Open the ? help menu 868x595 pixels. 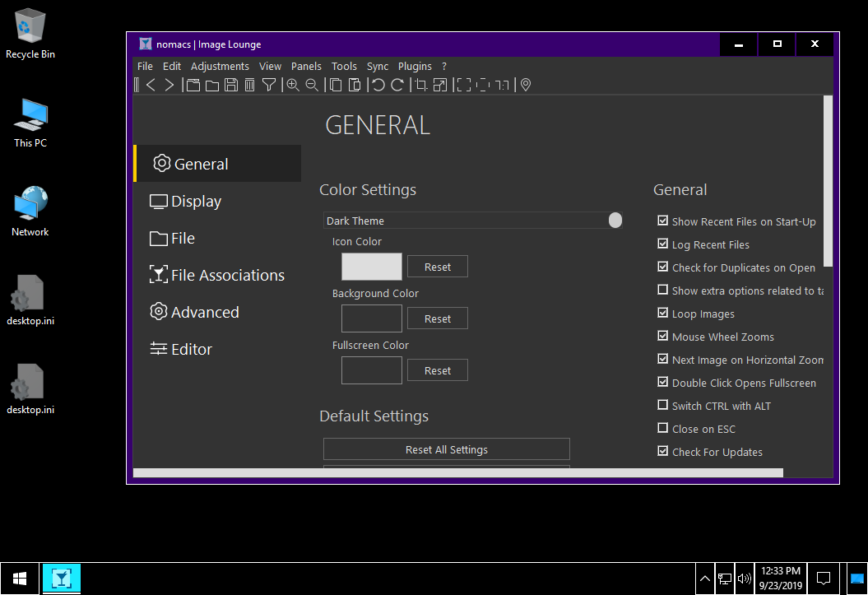click(444, 66)
